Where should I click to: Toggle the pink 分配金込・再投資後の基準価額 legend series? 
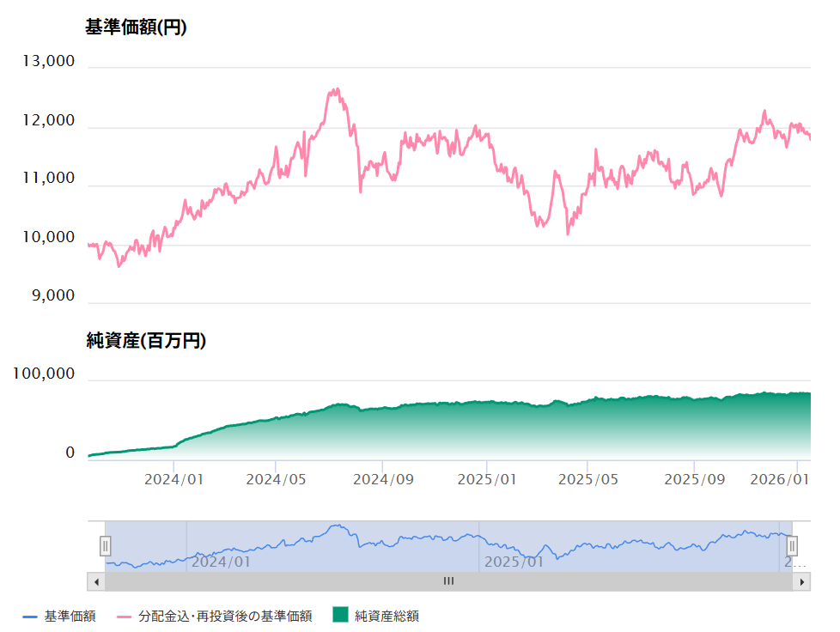point(215,616)
